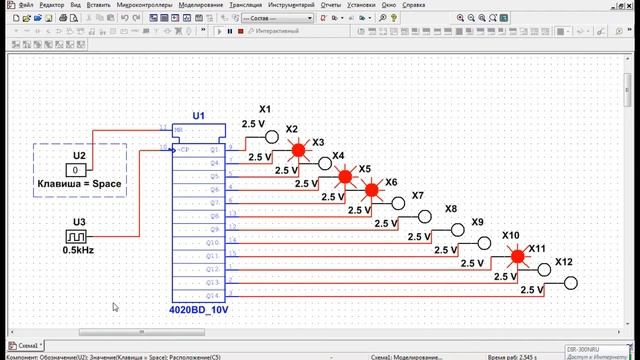Image resolution: width=640 pixels, height=360 pixels.
Task: Zoom out of the schematic
Action: 471,18
